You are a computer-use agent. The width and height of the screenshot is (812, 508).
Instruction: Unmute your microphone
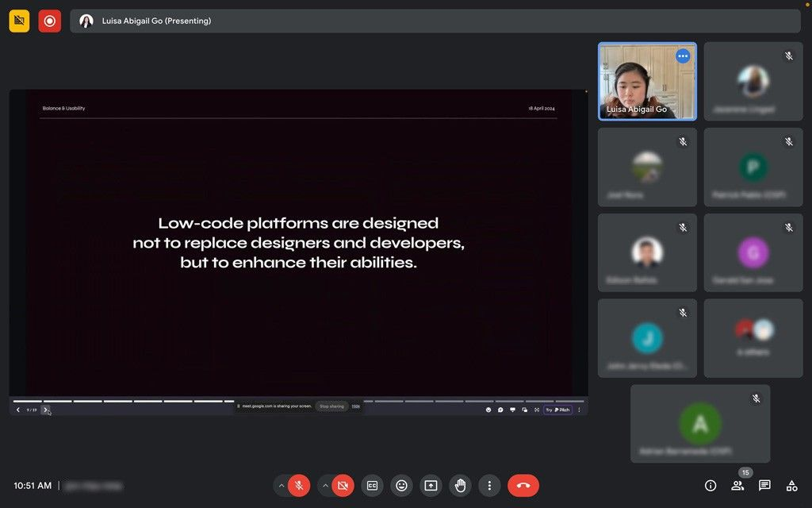pyautogui.click(x=297, y=485)
